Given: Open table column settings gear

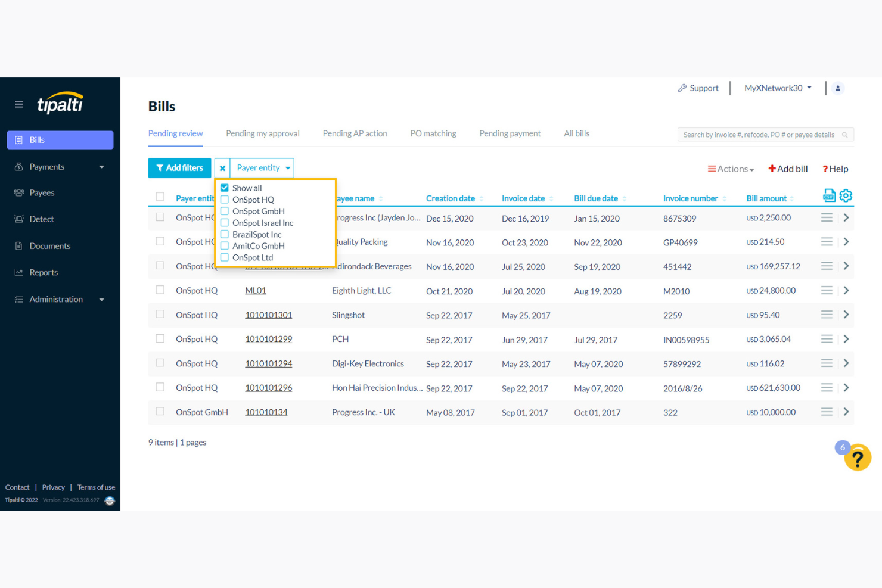Looking at the screenshot, I should (846, 195).
